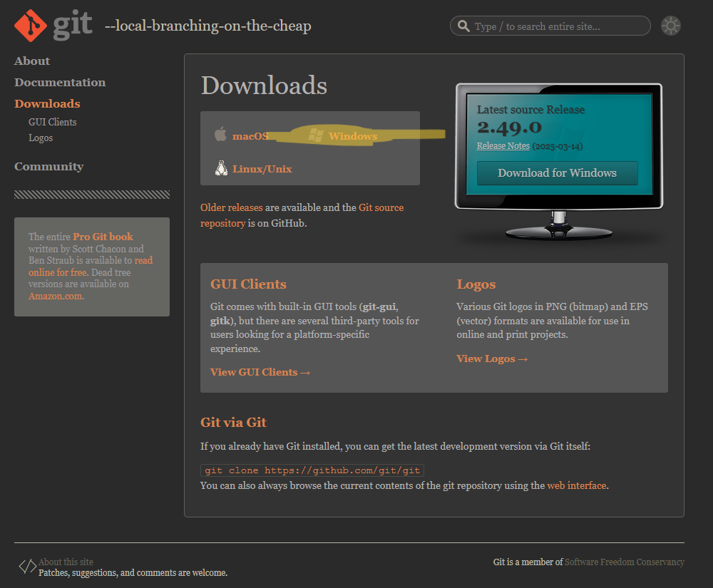Open the Community sidebar section
This screenshot has width=713, height=588.
click(x=48, y=166)
